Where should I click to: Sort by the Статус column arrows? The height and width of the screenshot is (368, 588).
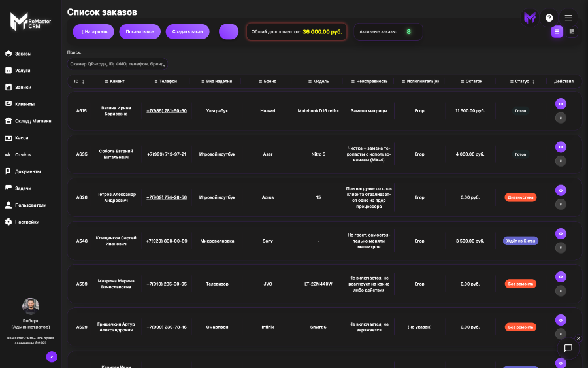[534, 82]
